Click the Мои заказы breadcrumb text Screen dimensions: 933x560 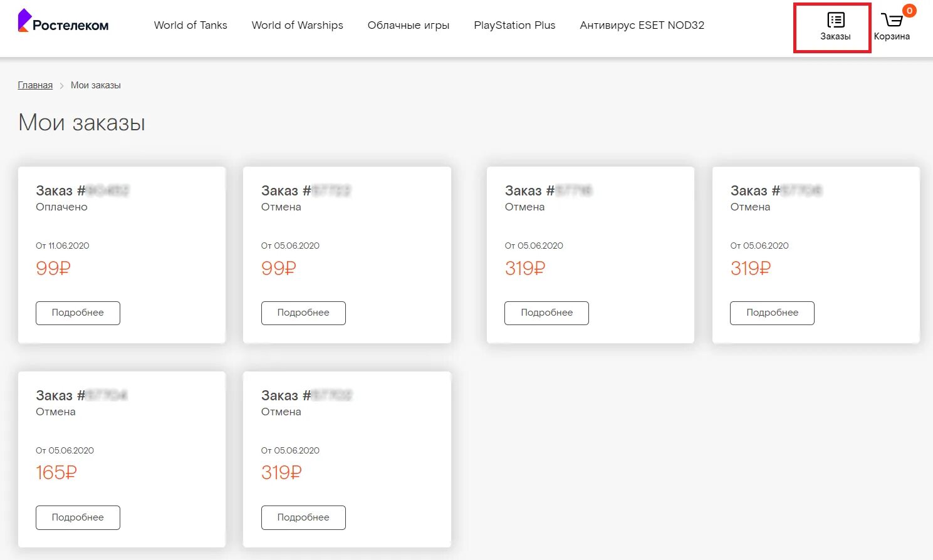click(96, 85)
